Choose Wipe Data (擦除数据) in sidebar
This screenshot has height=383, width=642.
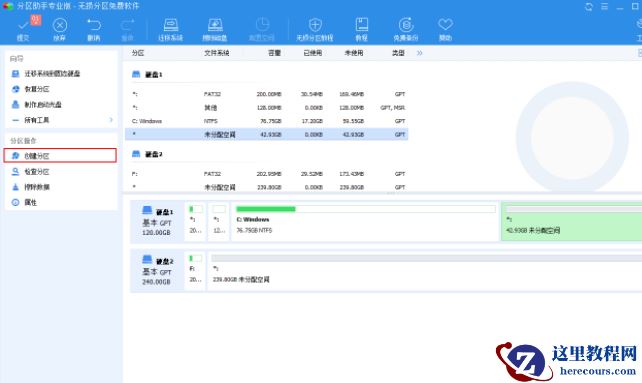[x=36, y=187]
